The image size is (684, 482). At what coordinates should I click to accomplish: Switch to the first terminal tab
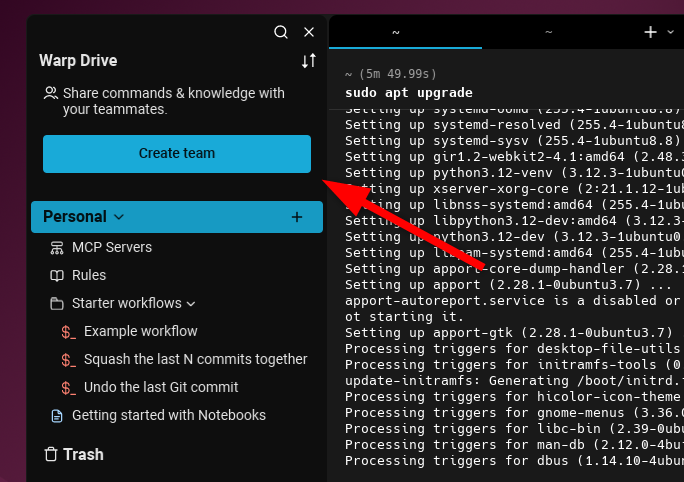click(396, 32)
